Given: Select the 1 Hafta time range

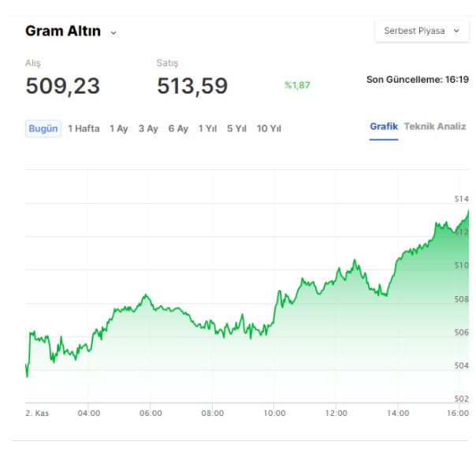Looking at the screenshot, I should pyautogui.click(x=84, y=128).
